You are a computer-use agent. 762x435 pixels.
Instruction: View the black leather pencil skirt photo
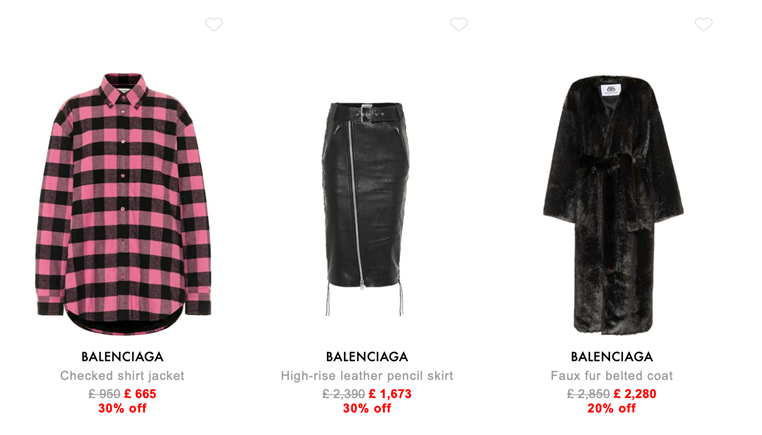click(365, 209)
